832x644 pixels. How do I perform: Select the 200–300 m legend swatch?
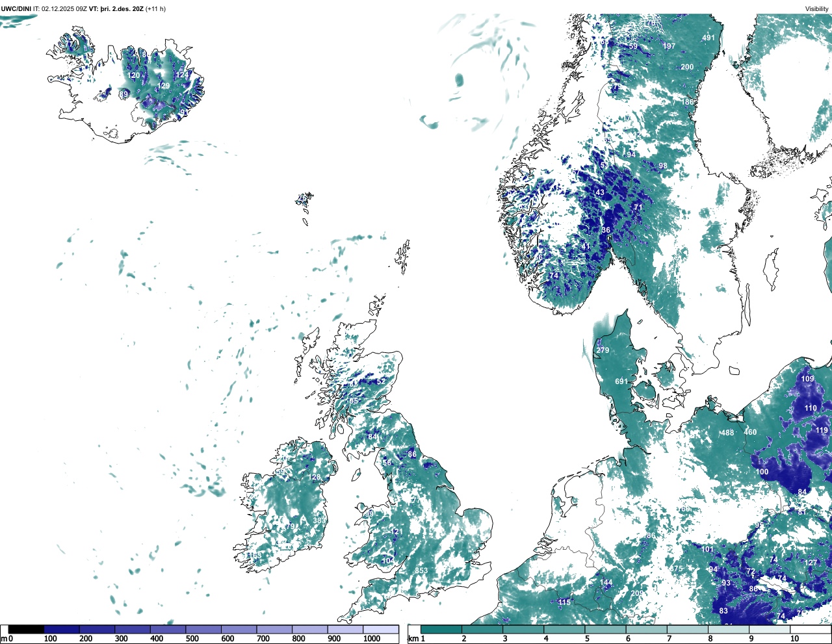pyautogui.click(x=97, y=629)
